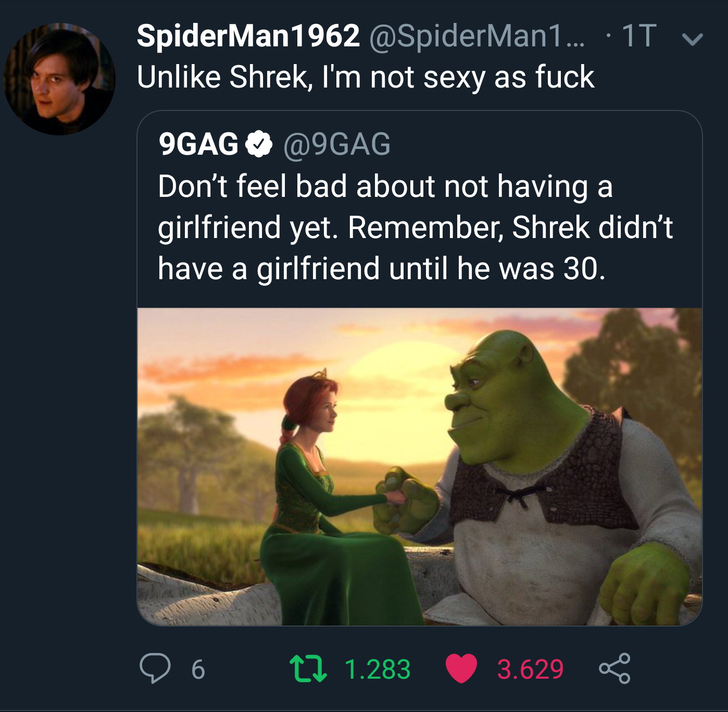Open the Shrek and Fiona image
This screenshot has width=728, height=712.
pyautogui.click(x=420, y=467)
